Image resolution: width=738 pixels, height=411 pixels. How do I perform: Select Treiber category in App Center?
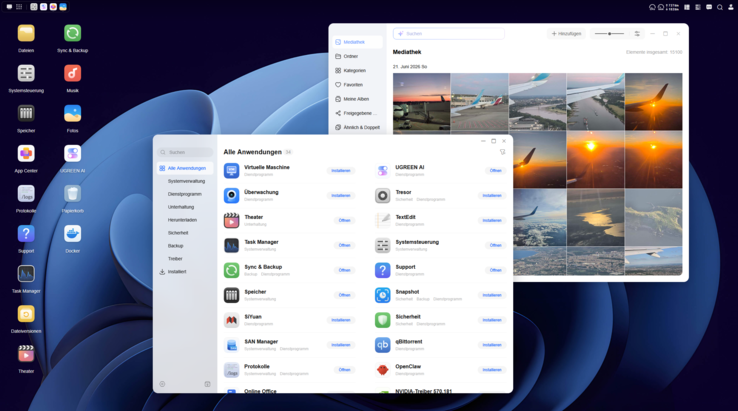[175, 259]
